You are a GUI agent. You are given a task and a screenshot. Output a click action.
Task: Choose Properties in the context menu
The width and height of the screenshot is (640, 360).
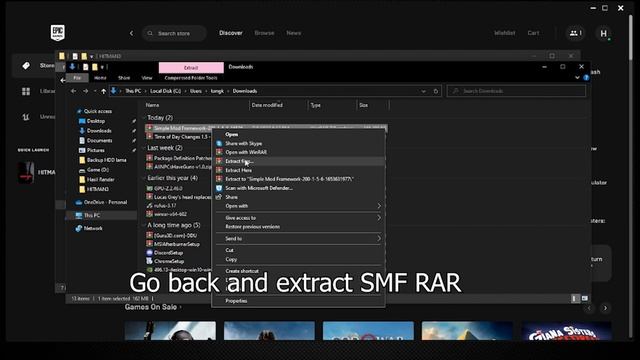click(x=299, y=301)
